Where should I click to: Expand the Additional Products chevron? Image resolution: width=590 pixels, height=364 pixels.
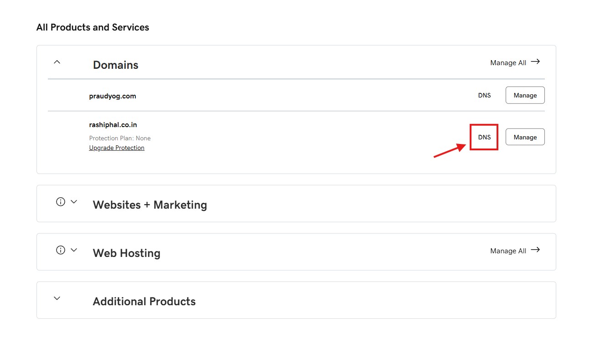[57, 298]
